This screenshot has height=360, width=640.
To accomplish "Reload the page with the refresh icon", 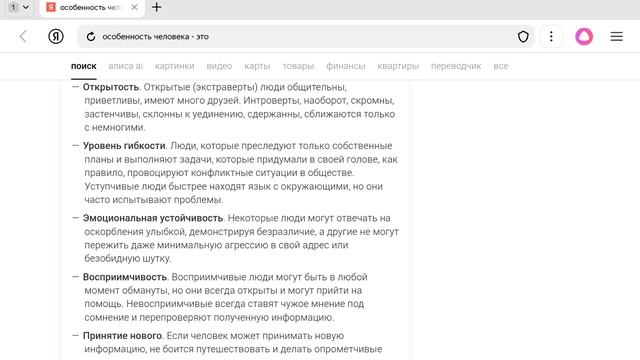I will coord(91,37).
